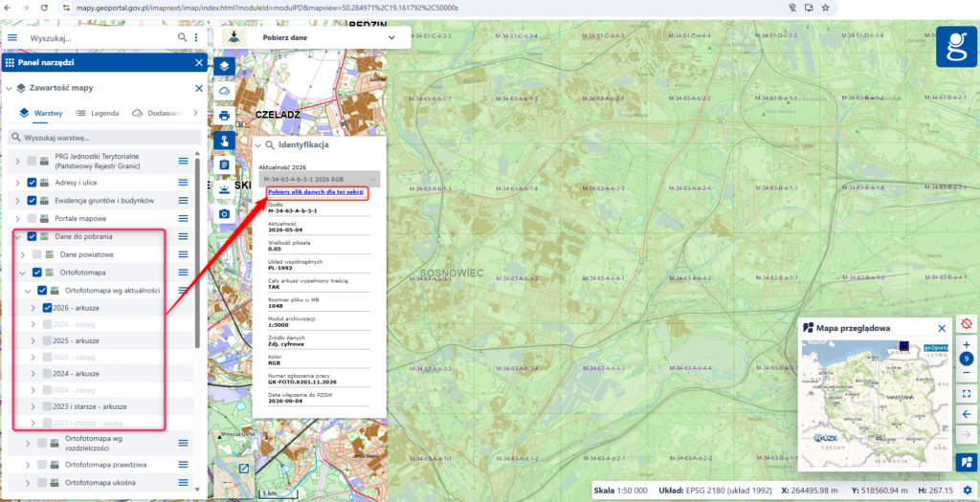Image resolution: width=980 pixels, height=502 pixels.
Task: Enable the Portale mapowe layer checkbox
Action: pyautogui.click(x=32, y=219)
